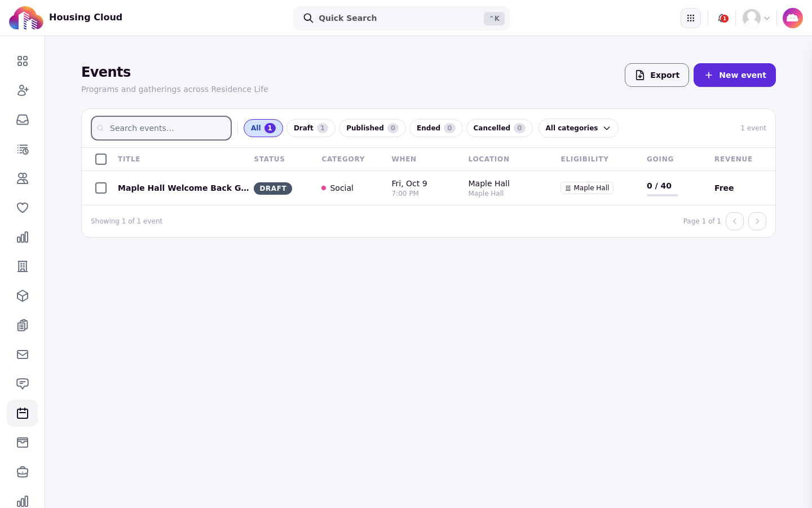Image resolution: width=812 pixels, height=508 pixels.
Task: Click the WHEN column header
Action: [404, 159]
